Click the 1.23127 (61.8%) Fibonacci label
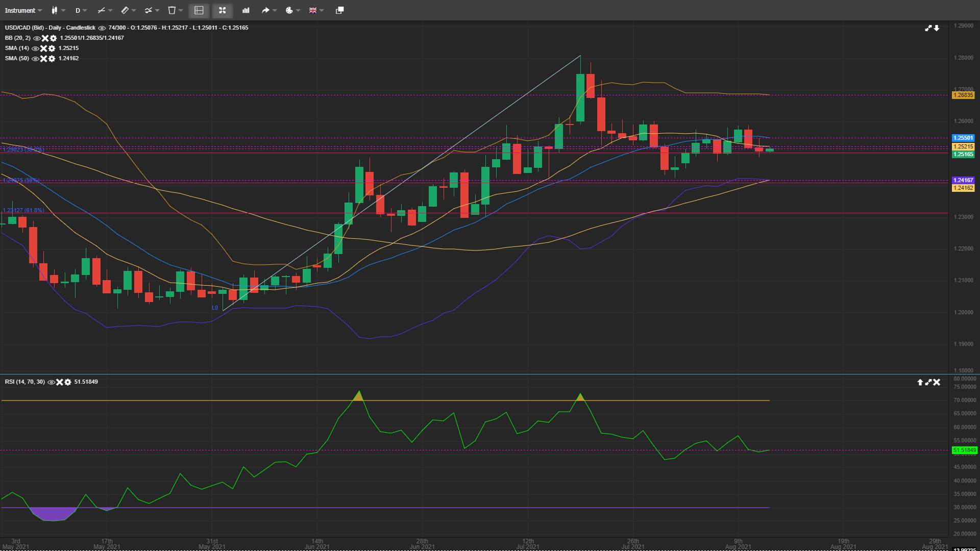 23,210
